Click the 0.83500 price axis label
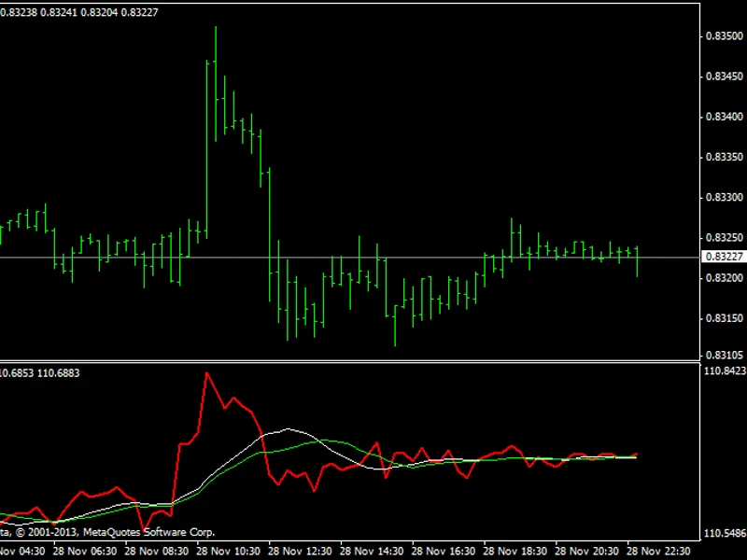 point(725,36)
